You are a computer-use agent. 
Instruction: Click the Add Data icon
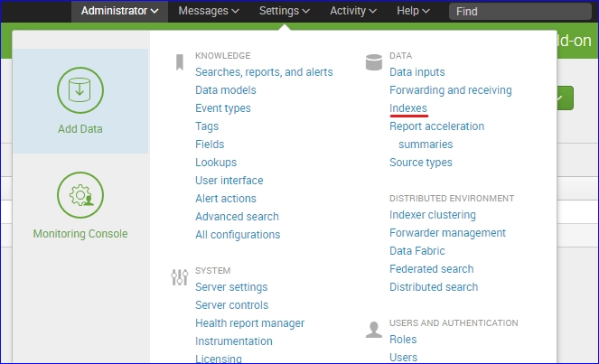[x=80, y=90]
